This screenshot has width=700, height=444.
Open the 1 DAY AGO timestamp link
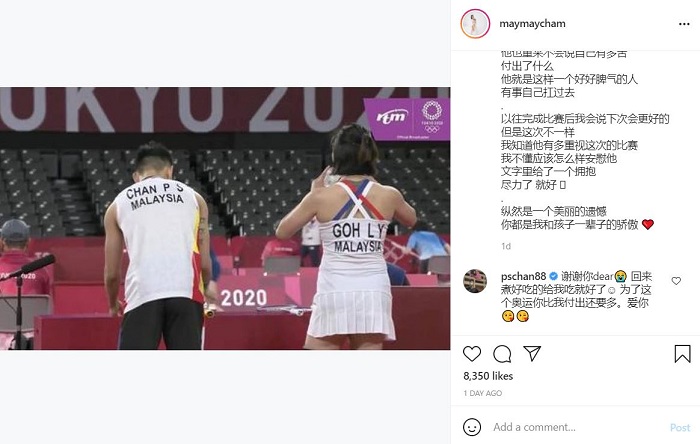coord(483,393)
